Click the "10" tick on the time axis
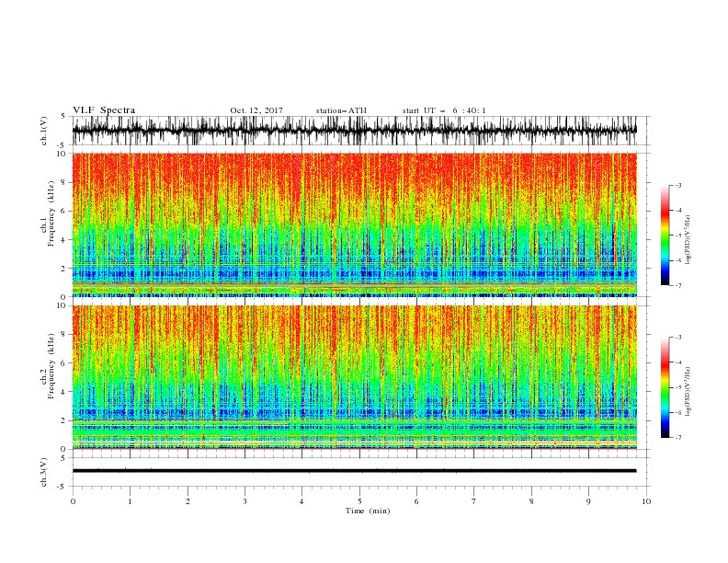Image resolution: width=728 pixels, height=563 pixels. coord(646,501)
